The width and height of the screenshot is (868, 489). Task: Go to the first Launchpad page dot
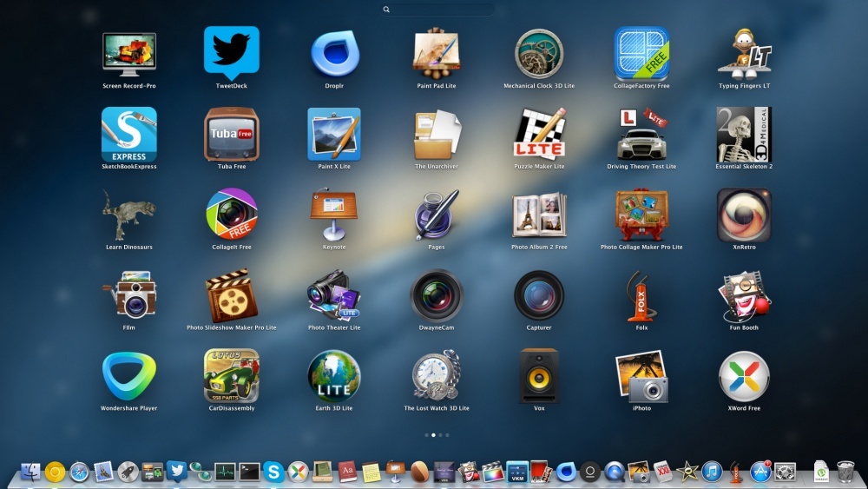[x=426, y=435]
